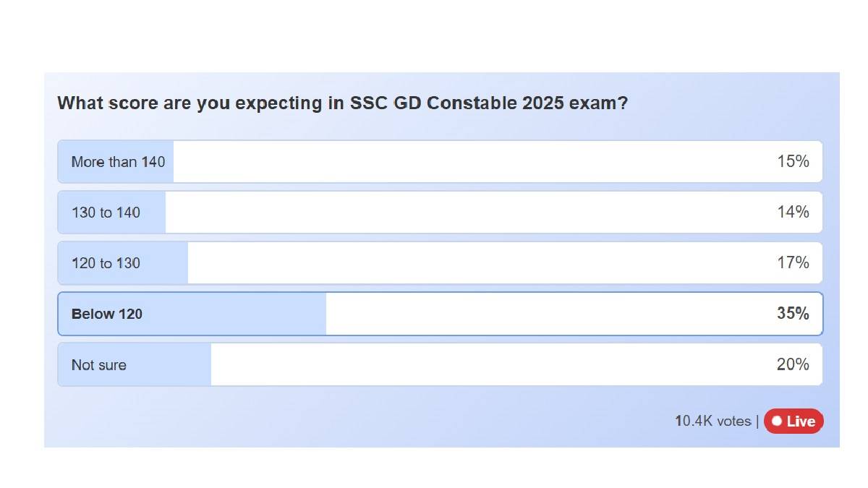The height and width of the screenshot is (488, 868).
Task: Click the "10.4K votes" count
Action: (713, 421)
